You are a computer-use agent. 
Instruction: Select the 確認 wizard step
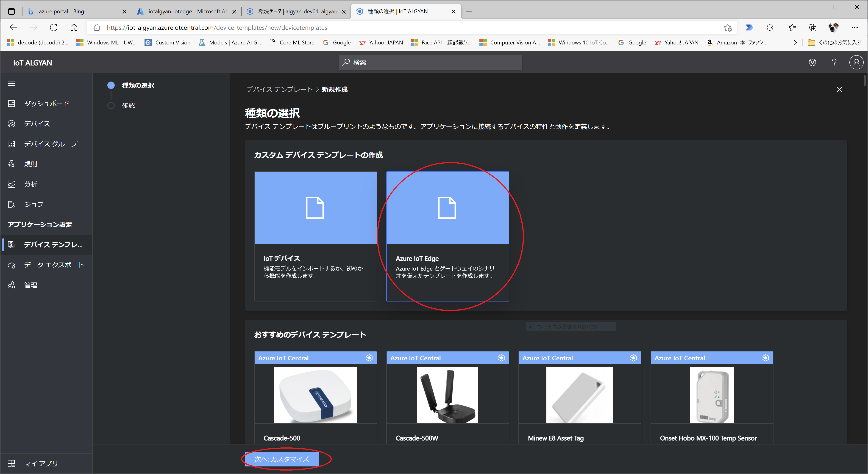pyautogui.click(x=128, y=105)
